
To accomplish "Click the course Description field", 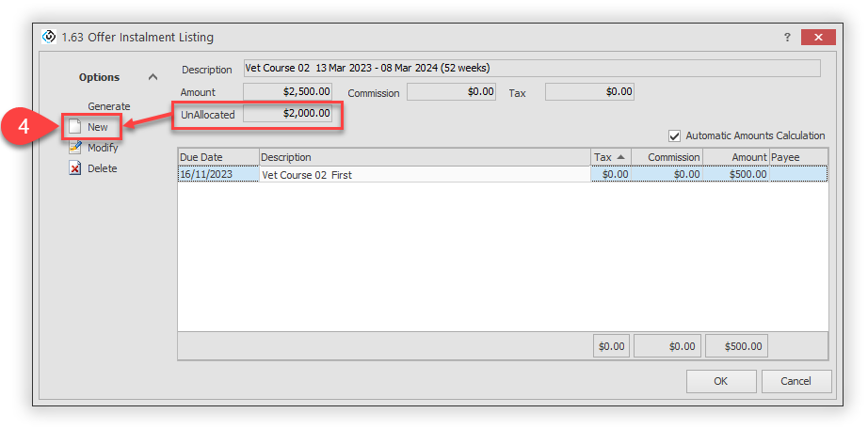I will tap(532, 68).
